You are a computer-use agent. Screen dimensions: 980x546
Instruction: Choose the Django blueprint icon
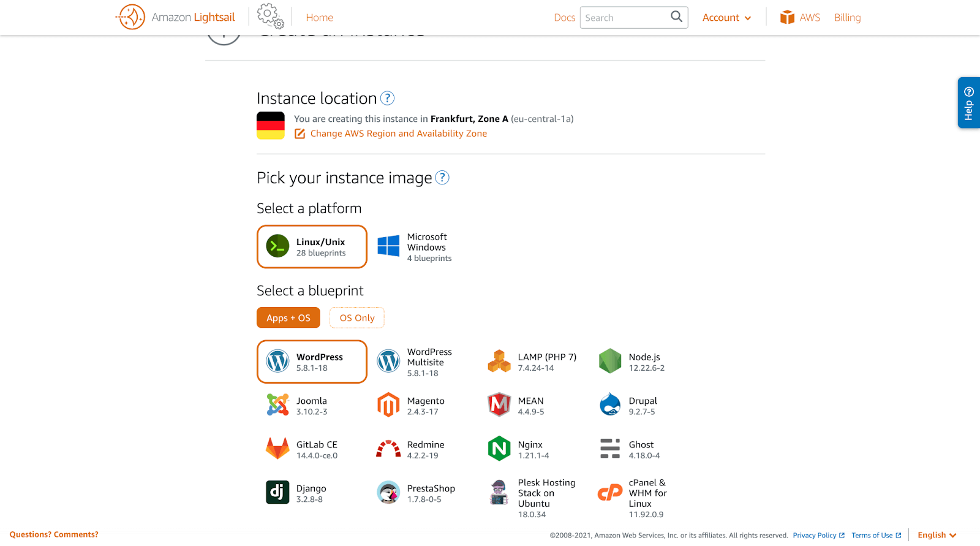(277, 493)
